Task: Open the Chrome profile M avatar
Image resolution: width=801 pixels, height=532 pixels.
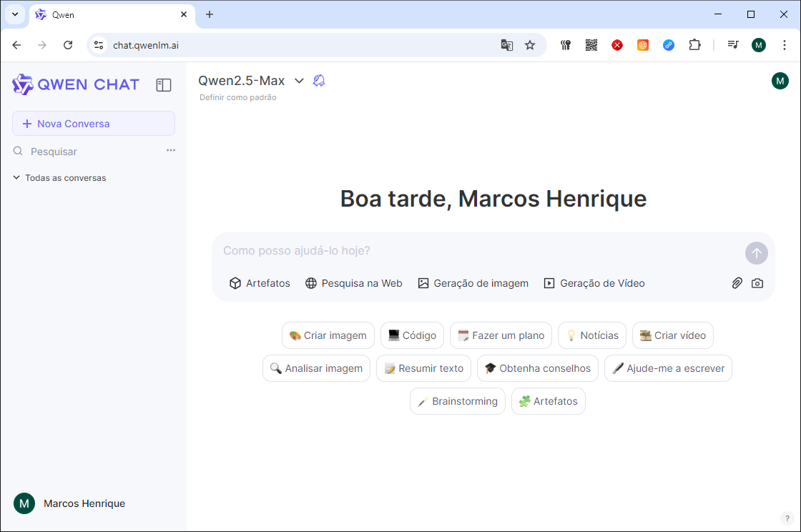Action: click(759, 45)
